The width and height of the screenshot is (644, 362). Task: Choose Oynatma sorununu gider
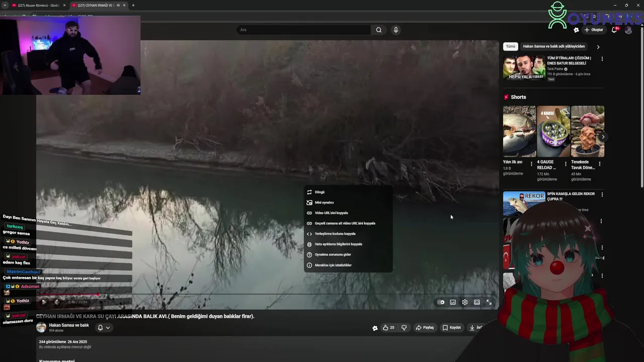[x=348, y=254]
